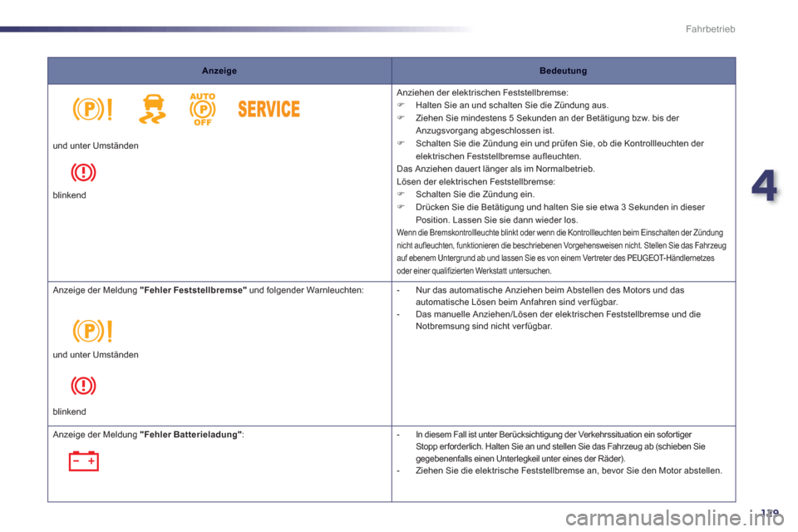The height and width of the screenshot is (532, 798).
Task: Click the red brake warning icon in second row
Action: (83, 386)
